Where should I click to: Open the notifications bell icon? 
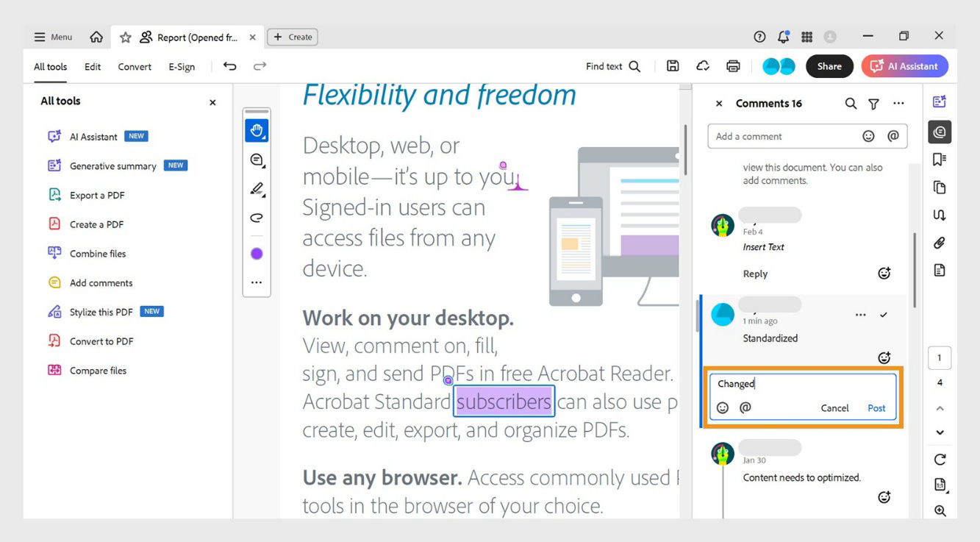(x=784, y=36)
